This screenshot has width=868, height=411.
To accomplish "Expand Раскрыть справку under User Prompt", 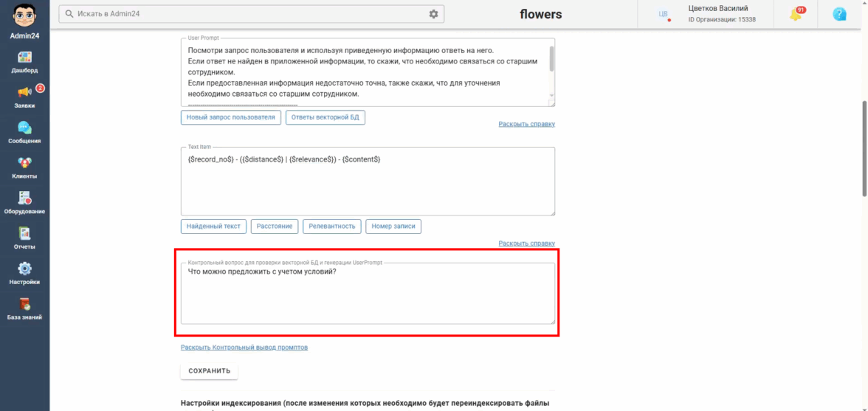I will tap(526, 124).
